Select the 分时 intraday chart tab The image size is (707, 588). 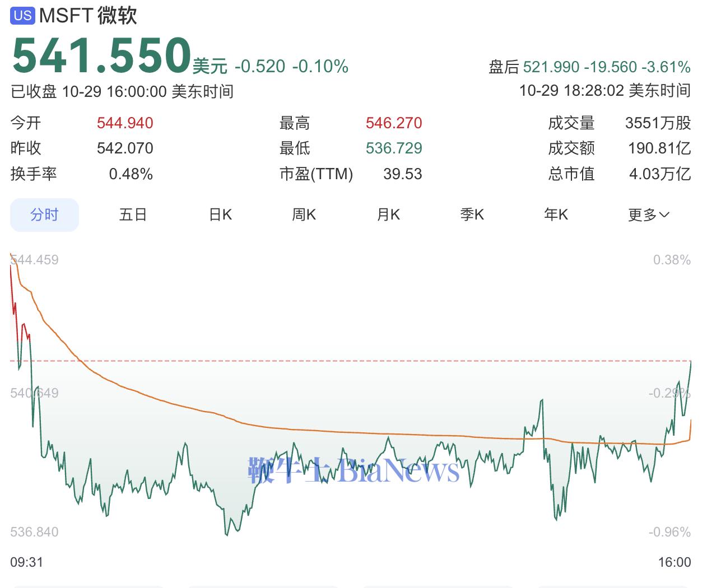click(44, 214)
